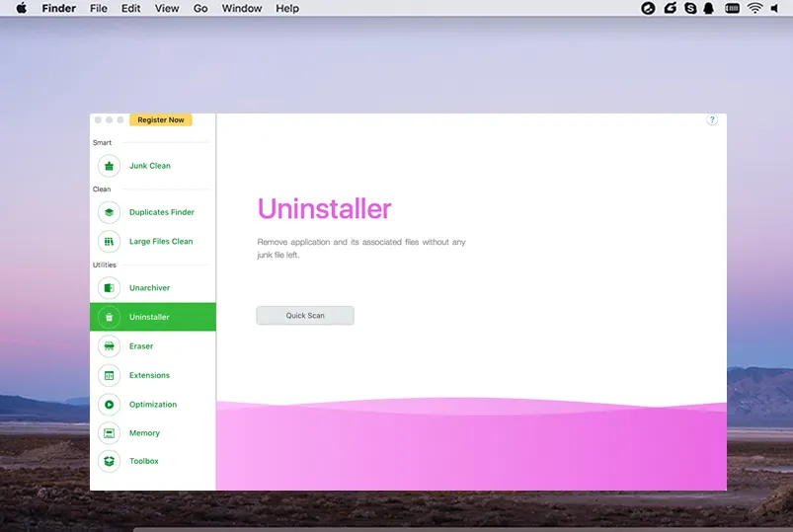The width and height of the screenshot is (793, 532).
Task: Click the Unarchiver icon in sidebar
Action: [x=109, y=288]
